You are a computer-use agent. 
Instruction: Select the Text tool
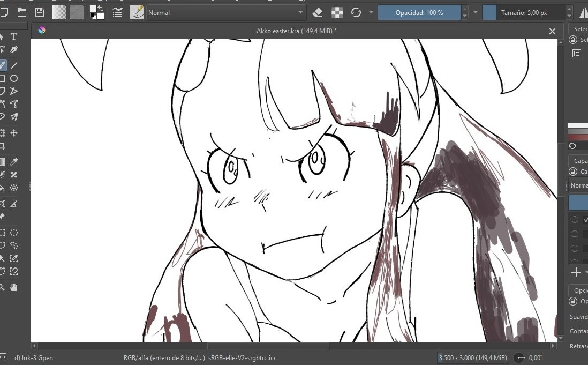click(14, 37)
